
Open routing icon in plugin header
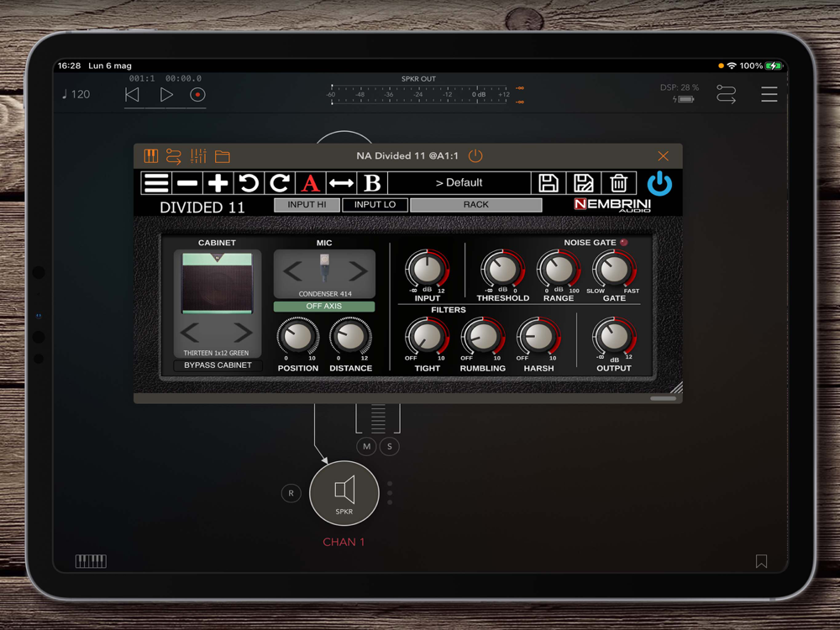pos(174,156)
